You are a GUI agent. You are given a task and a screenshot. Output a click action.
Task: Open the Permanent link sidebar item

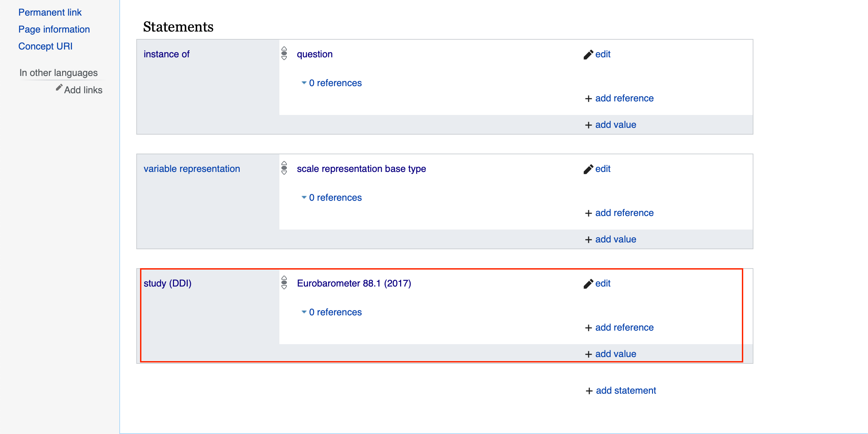[x=50, y=13]
